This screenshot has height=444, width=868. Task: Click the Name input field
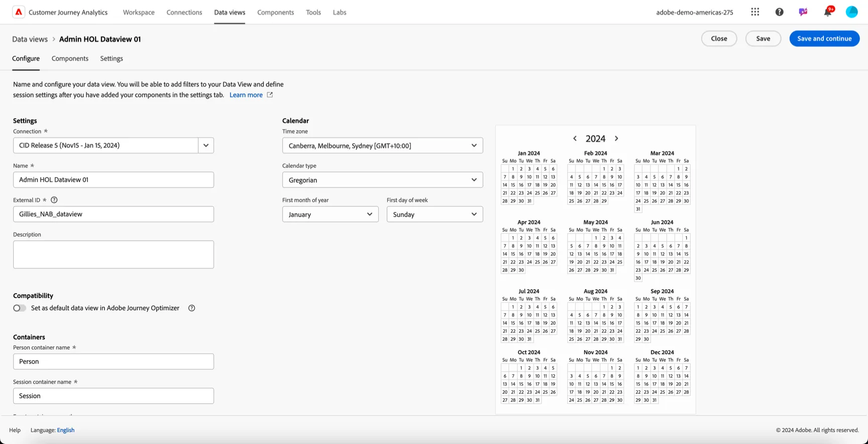[x=114, y=180]
